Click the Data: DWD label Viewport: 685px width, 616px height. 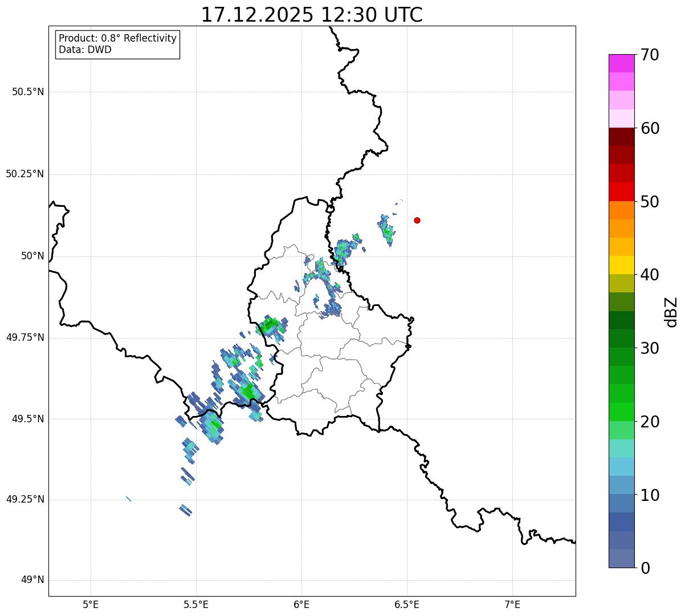pyautogui.click(x=85, y=50)
